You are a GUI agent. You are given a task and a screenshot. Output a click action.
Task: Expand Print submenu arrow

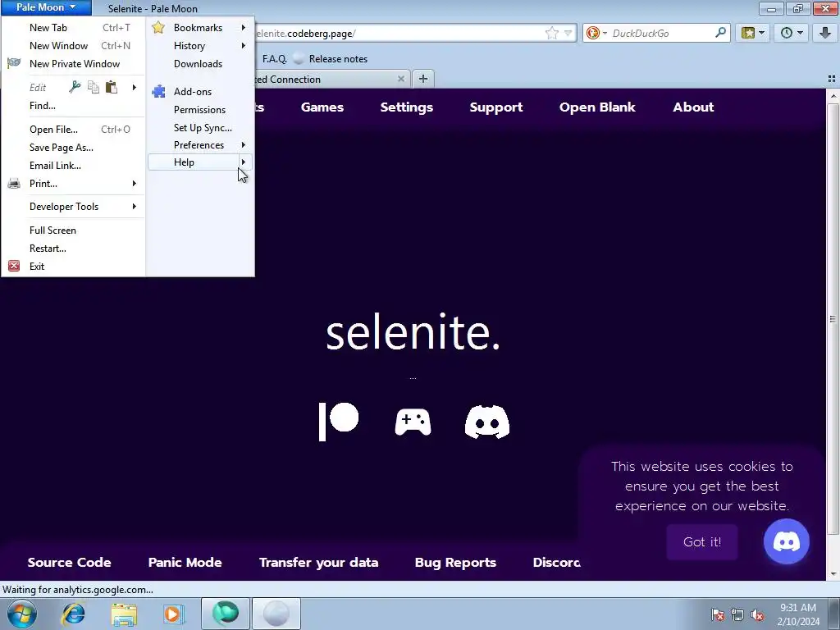pos(134,183)
